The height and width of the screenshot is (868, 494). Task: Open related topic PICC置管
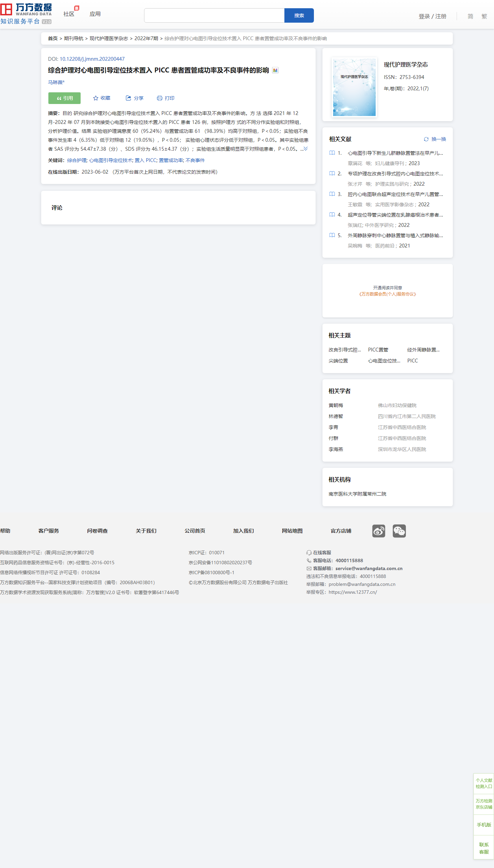click(x=378, y=350)
